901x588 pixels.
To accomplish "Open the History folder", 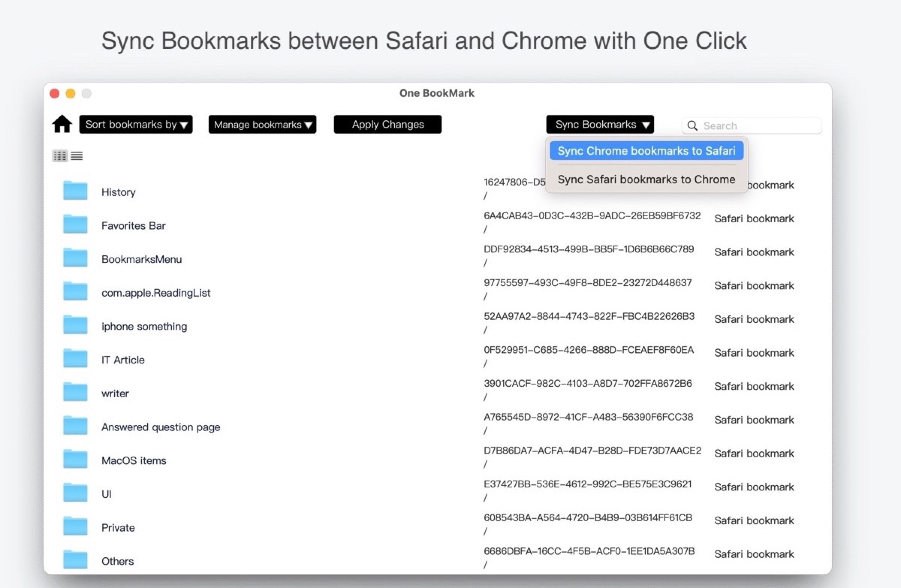I will [118, 191].
